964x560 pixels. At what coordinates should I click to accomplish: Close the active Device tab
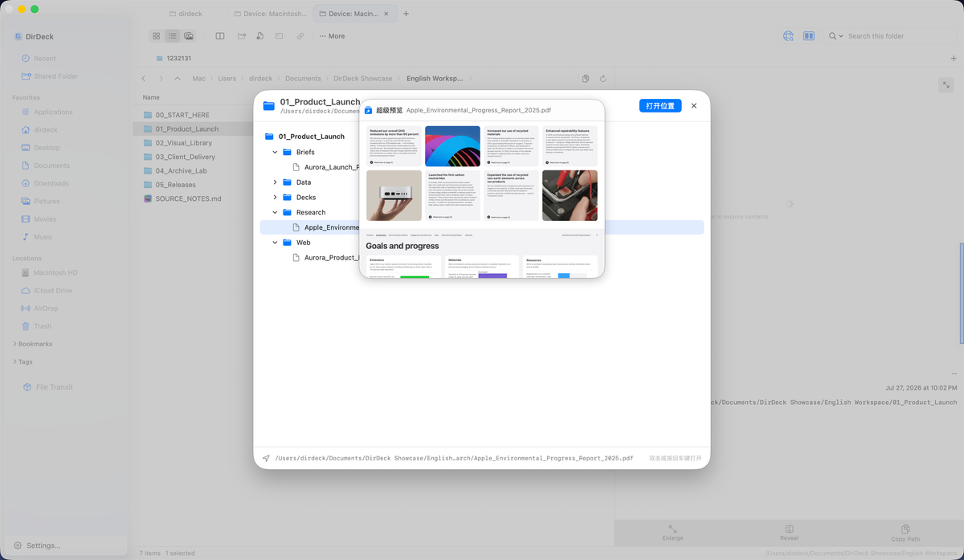point(387,14)
